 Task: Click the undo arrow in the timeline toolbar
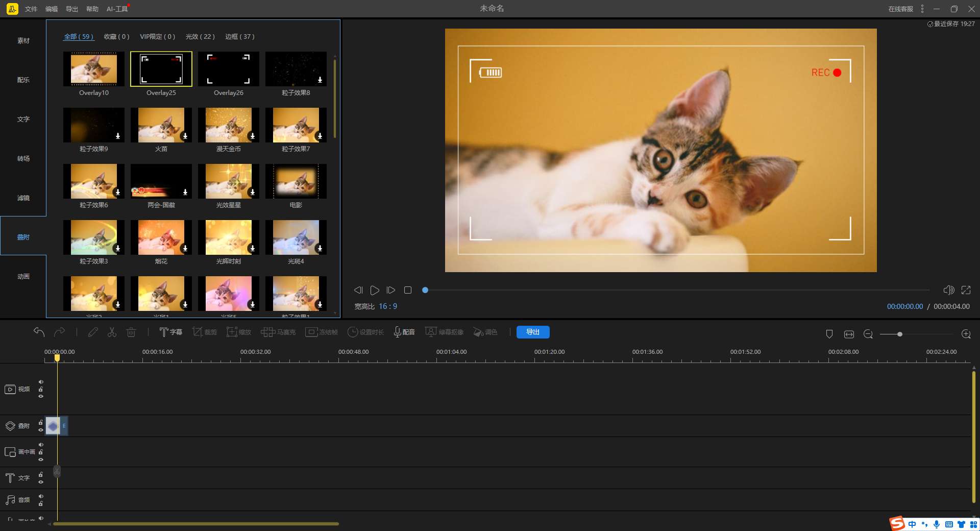pyautogui.click(x=39, y=332)
